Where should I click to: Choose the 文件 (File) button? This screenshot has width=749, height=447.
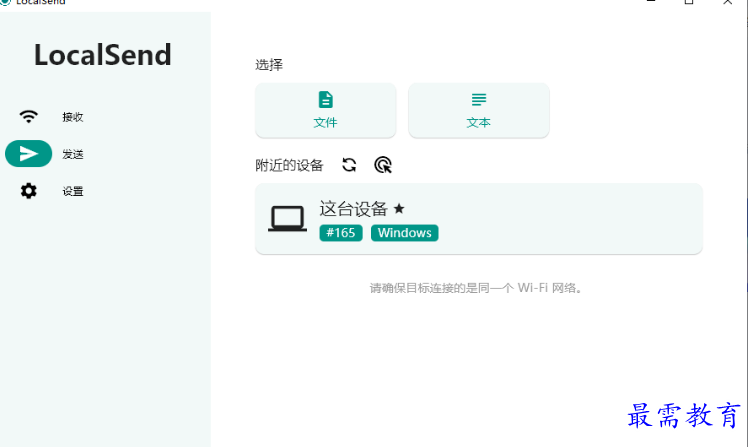(325, 110)
